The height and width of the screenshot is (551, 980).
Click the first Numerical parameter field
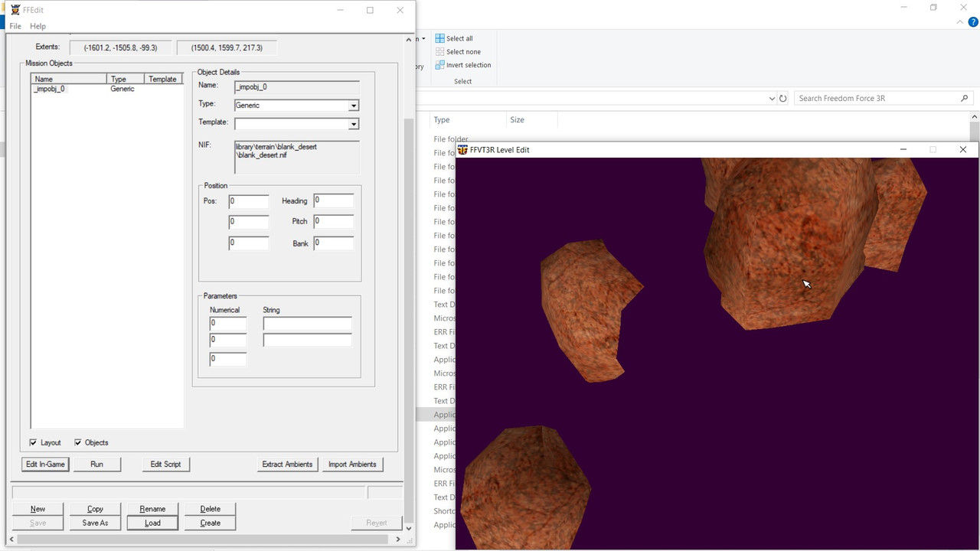point(228,324)
